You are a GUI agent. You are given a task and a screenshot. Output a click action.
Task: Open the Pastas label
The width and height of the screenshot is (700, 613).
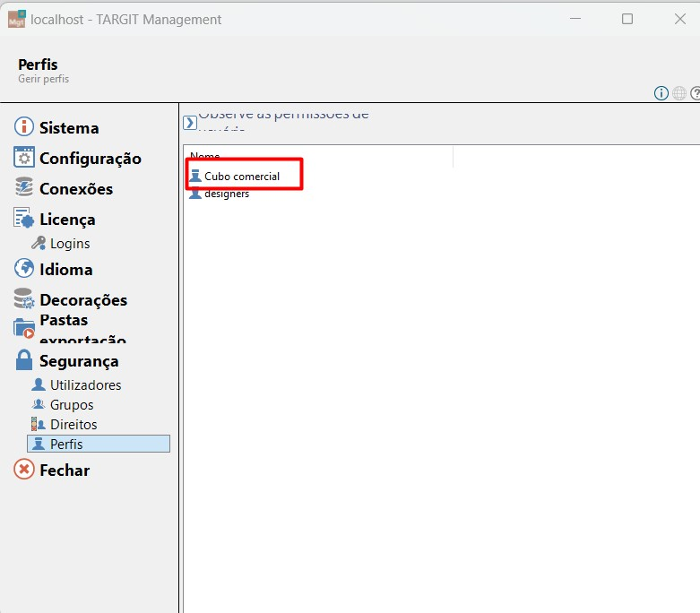[x=64, y=320]
